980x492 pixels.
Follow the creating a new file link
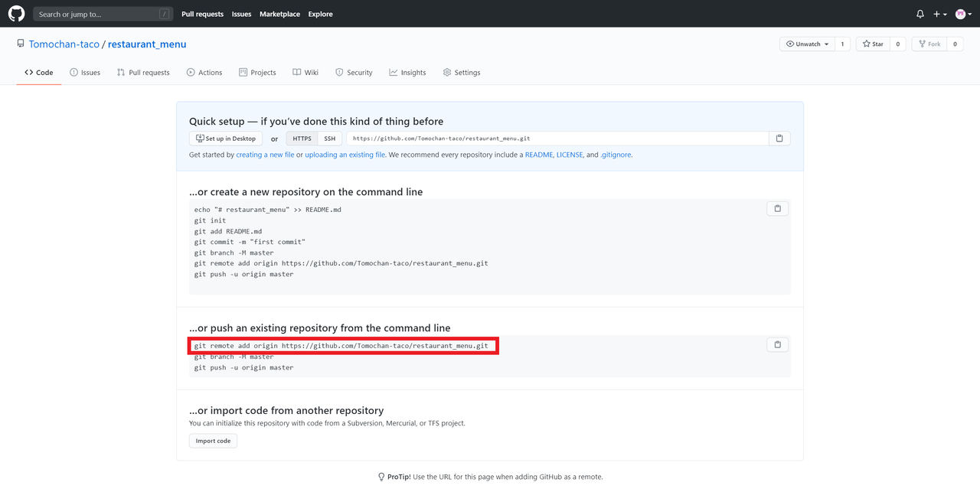click(265, 155)
